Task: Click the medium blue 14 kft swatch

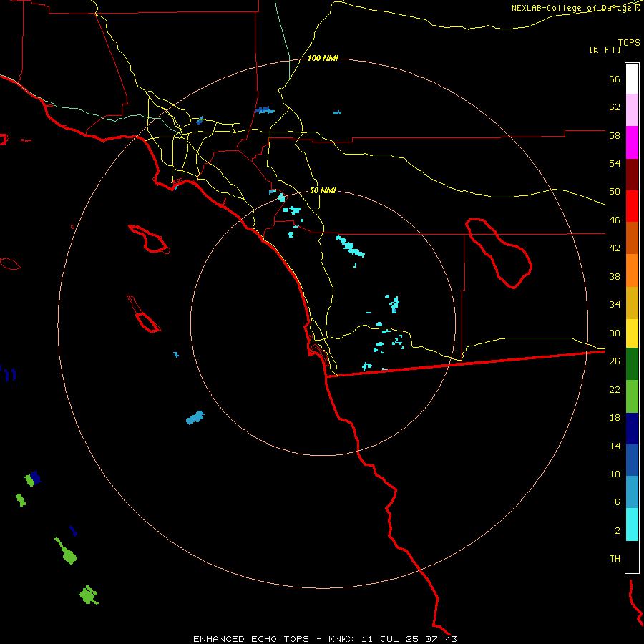Action: [632, 460]
